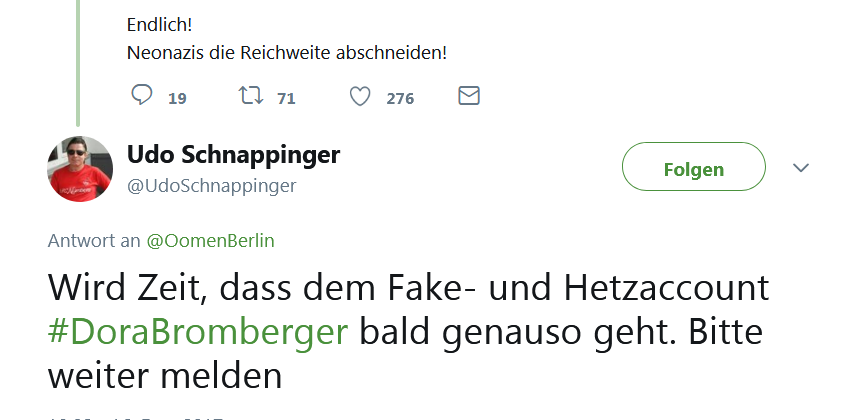This screenshot has width=856, height=420.
Task: Expand the chevron menu beside Folgen
Action: tap(800, 168)
